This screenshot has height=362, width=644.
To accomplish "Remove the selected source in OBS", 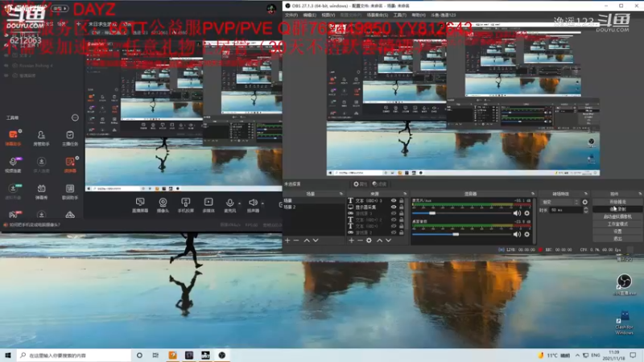I will (x=360, y=241).
